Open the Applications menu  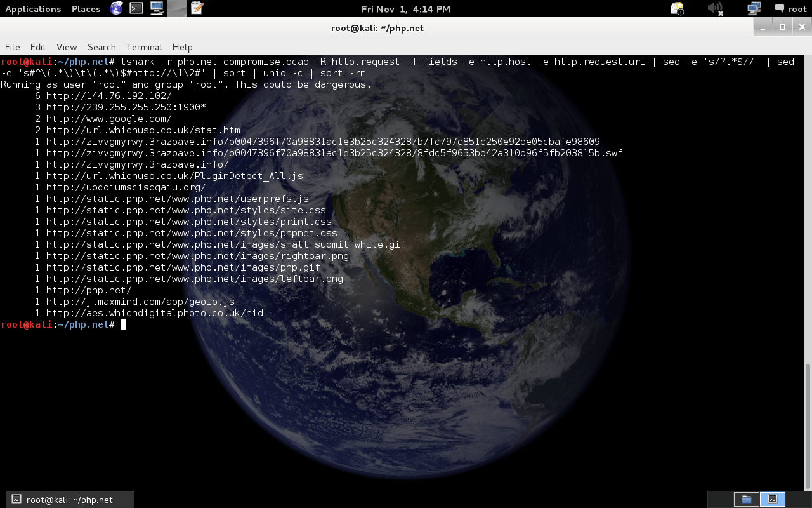(x=33, y=9)
